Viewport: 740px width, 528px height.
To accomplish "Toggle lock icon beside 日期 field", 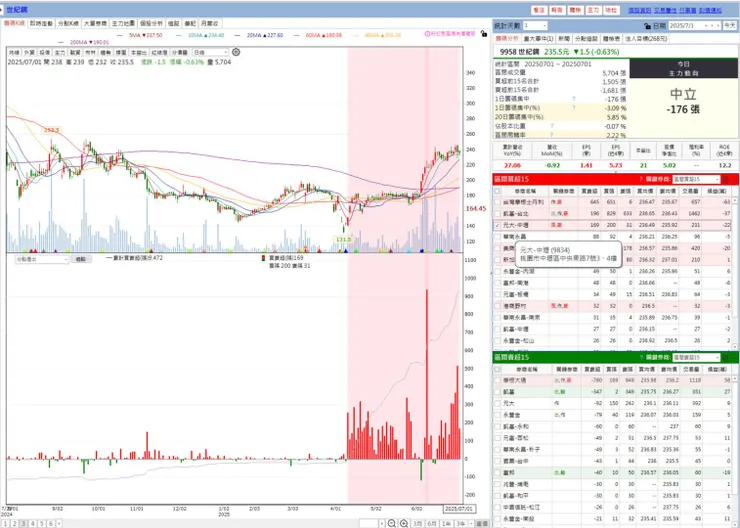I will point(648,26).
